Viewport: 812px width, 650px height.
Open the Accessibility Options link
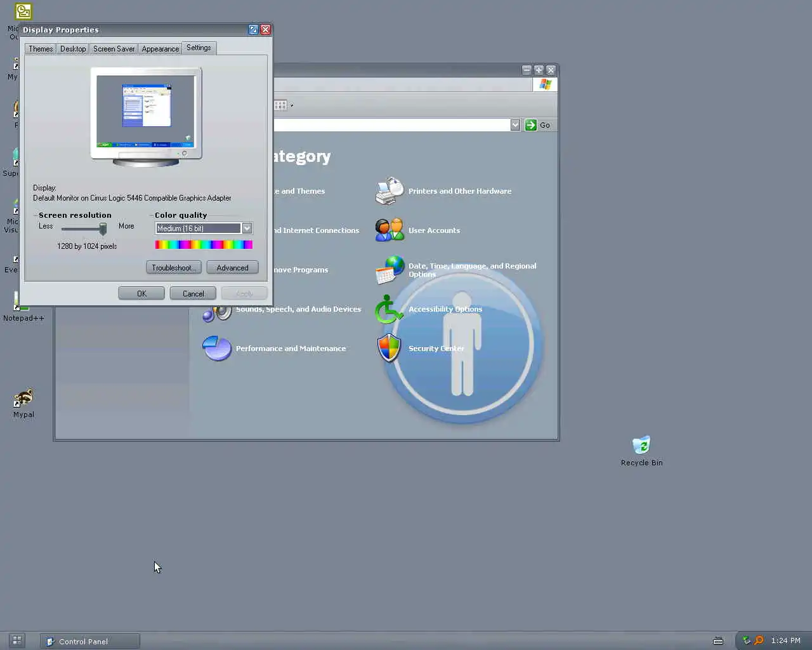[445, 309]
